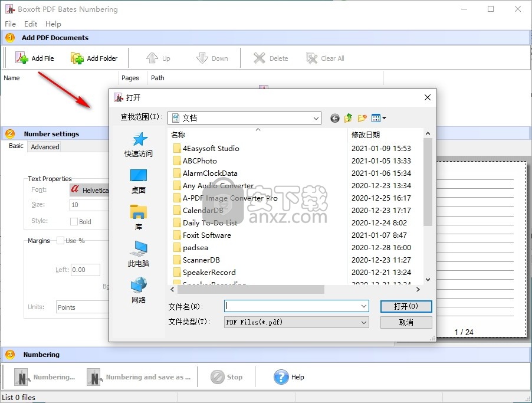532x403 pixels.
Task: Click Numbering and save as...
Action: coord(139,377)
